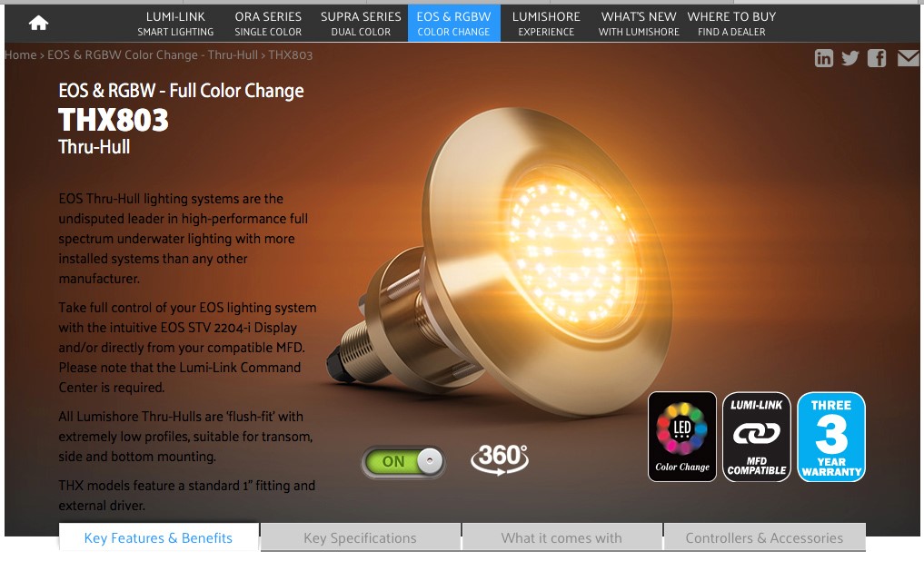Share page on LinkedIn icon
Viewport: 924px width, 561px height.
point(824,58)
